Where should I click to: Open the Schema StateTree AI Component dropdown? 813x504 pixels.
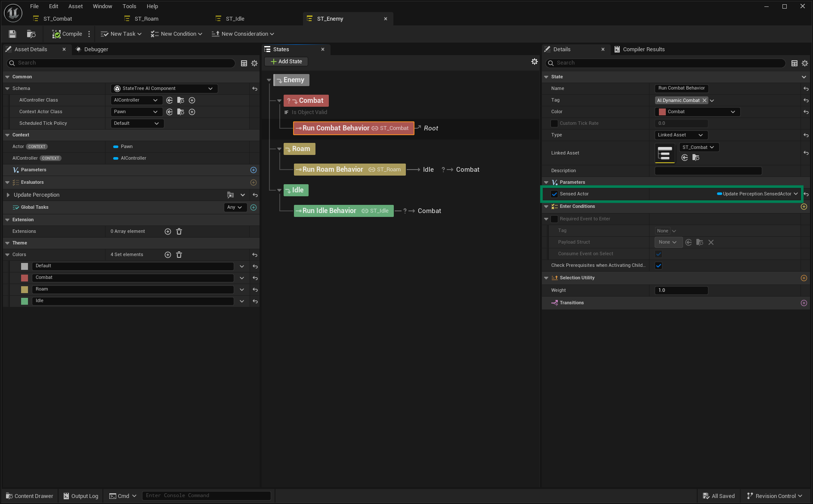164,89
